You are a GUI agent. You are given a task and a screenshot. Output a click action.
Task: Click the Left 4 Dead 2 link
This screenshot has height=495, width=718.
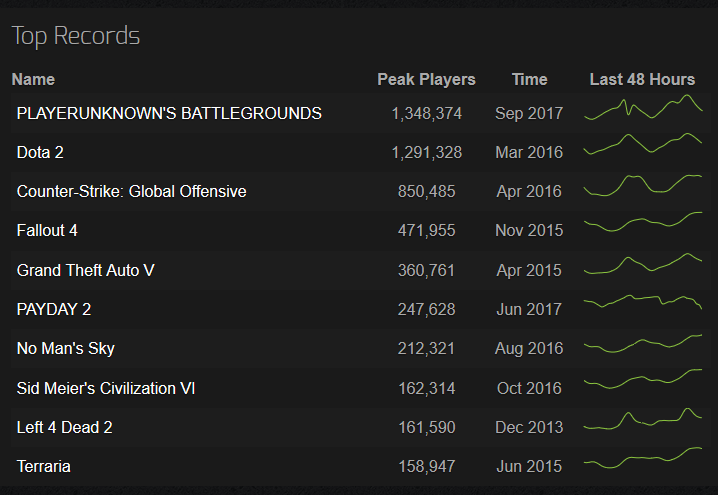click(x=64, y=427)
